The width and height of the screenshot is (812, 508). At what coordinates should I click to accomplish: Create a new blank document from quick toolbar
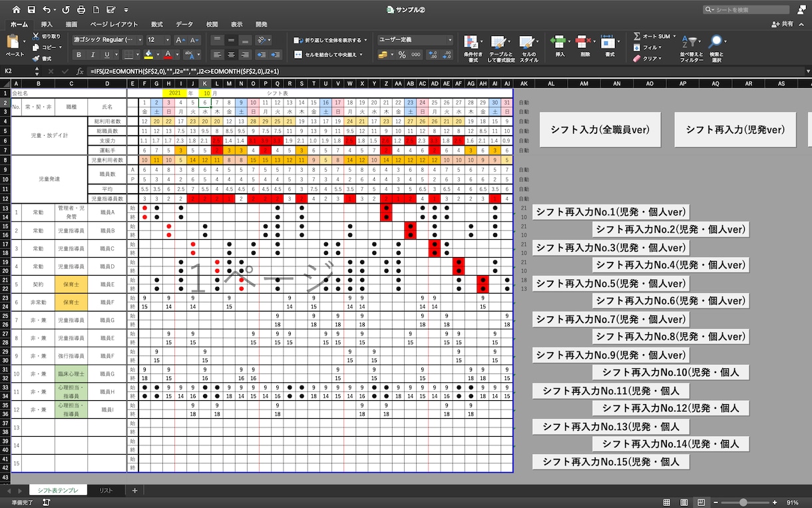[x=96, y=10]
